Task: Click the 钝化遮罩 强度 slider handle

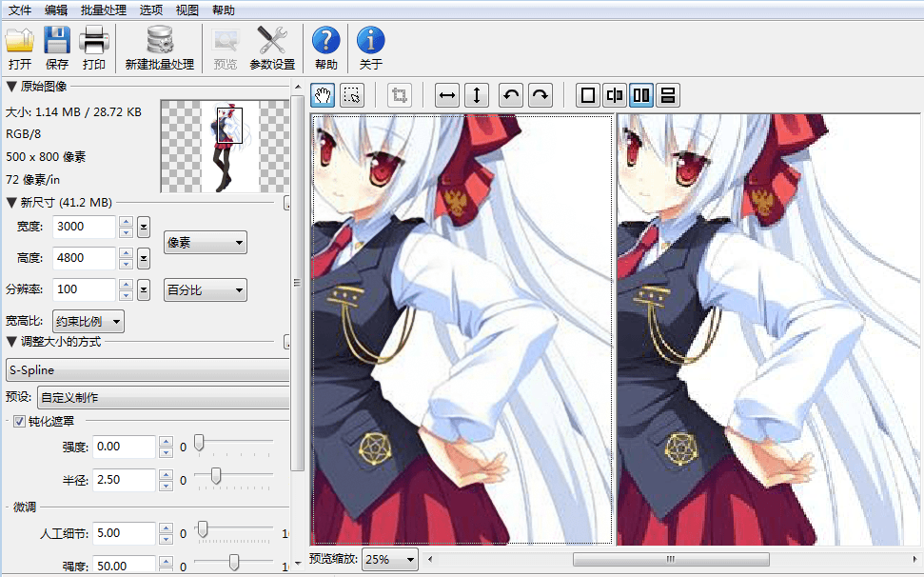Action: (x=199, y=443)
